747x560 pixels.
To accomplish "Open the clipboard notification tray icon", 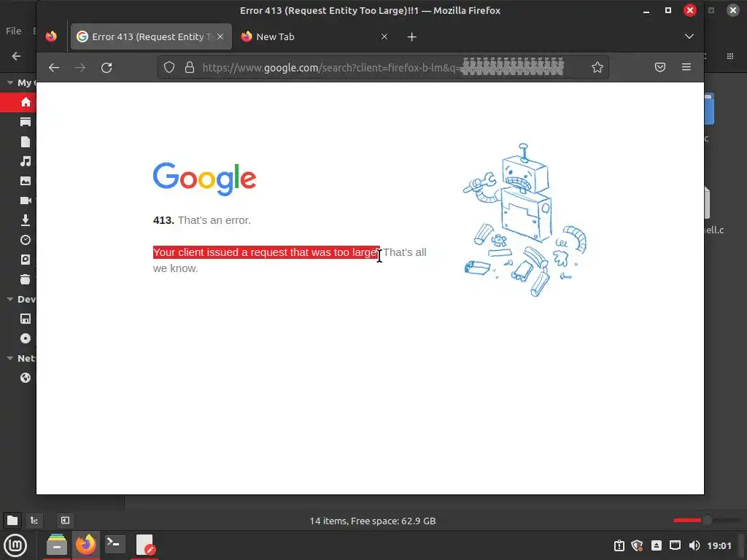I will tap(619, 545).
